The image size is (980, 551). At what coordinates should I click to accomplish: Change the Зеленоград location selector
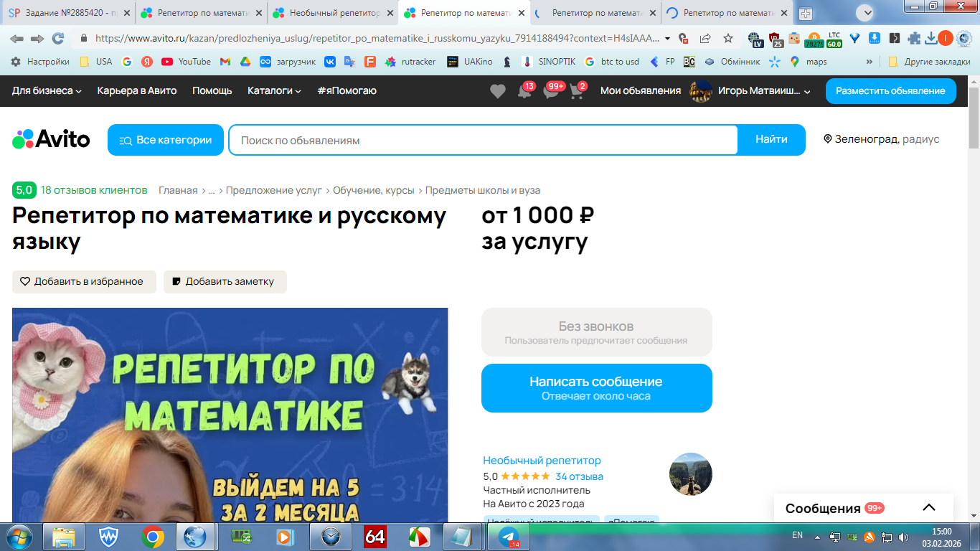882,140
